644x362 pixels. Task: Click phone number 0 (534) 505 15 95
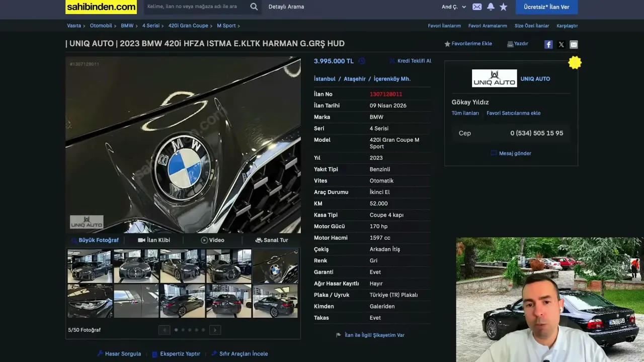point(537,133)
